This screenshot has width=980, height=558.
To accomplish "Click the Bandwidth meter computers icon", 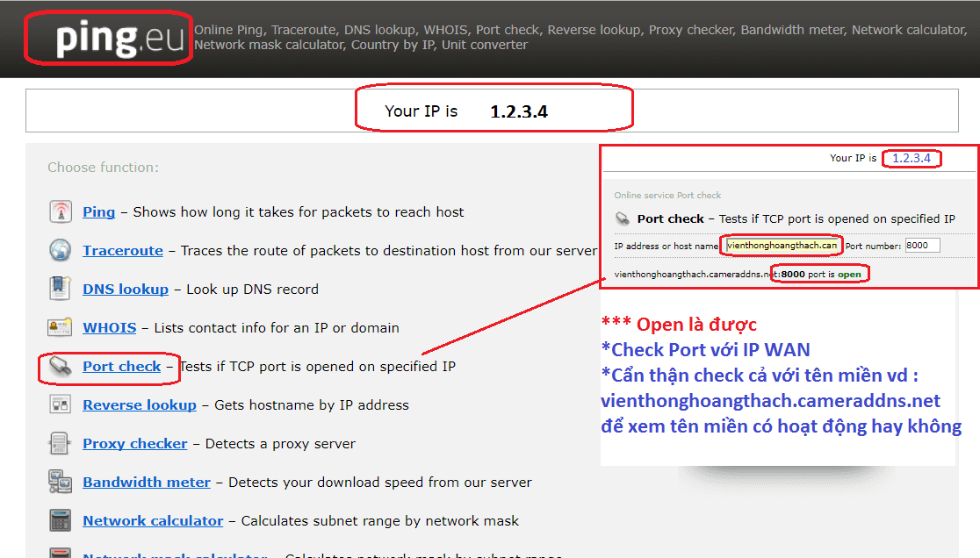I will tap(61, 482).
